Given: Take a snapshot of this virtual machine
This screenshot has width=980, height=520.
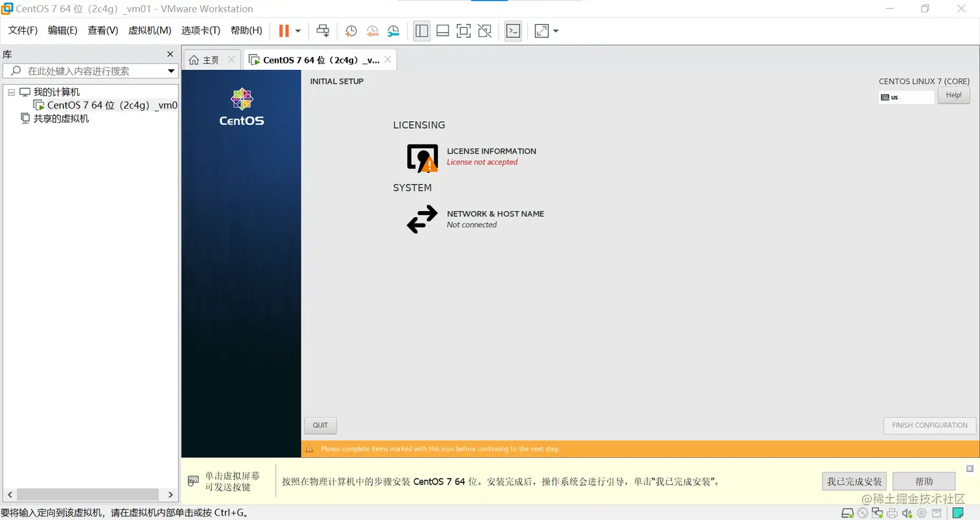Looking at the screenshot, I should click(x=351, y=30).
